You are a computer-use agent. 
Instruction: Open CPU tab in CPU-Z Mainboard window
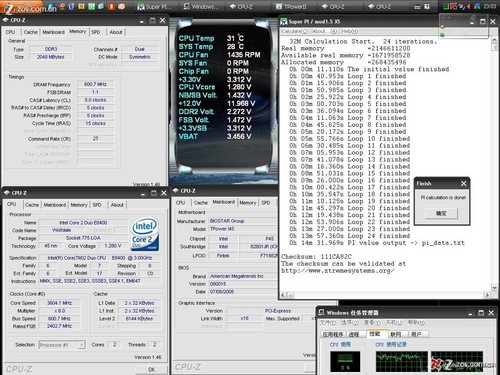coord(180,203)
